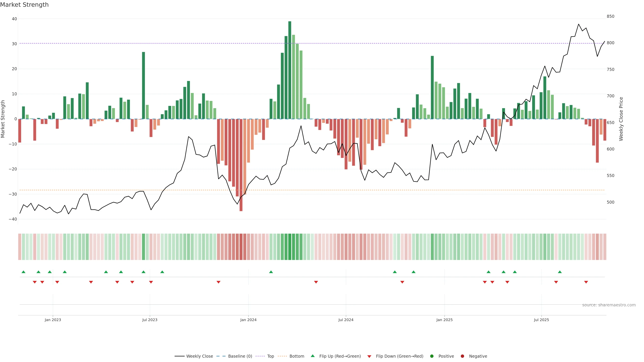The width and height of the screenshot is (644, 362).
Task: Click the Jan 2024 axis label
Action: [248, 320]
